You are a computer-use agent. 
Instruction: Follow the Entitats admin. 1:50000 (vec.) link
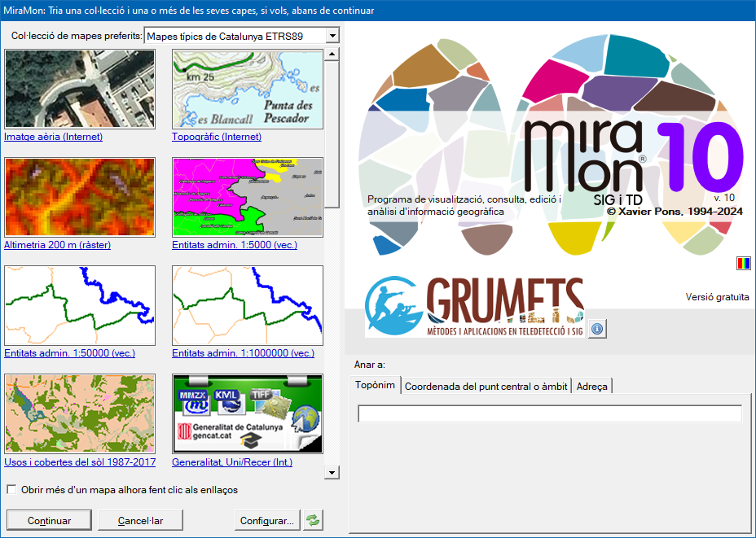point(70,353)
